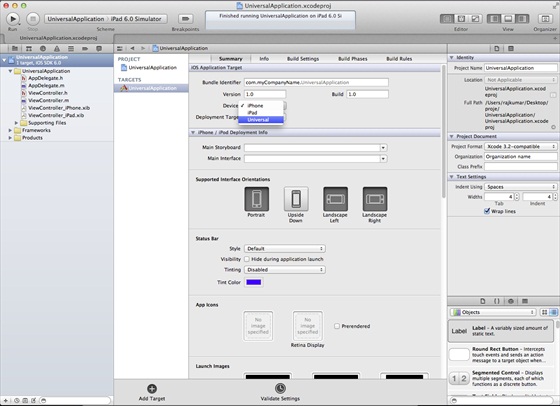Viewport: 560px width, 406px height.
Task: Show File Template library icon
Action: 483,301
